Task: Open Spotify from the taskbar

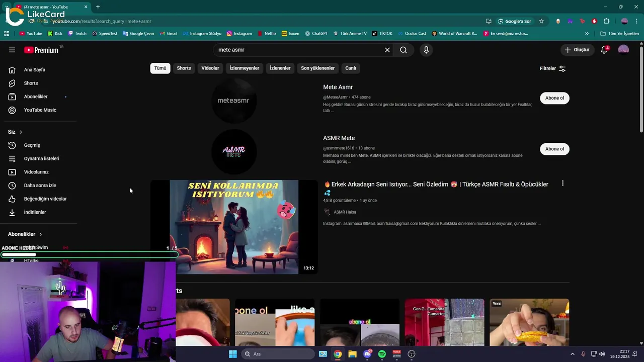Action: coord(382,354)
